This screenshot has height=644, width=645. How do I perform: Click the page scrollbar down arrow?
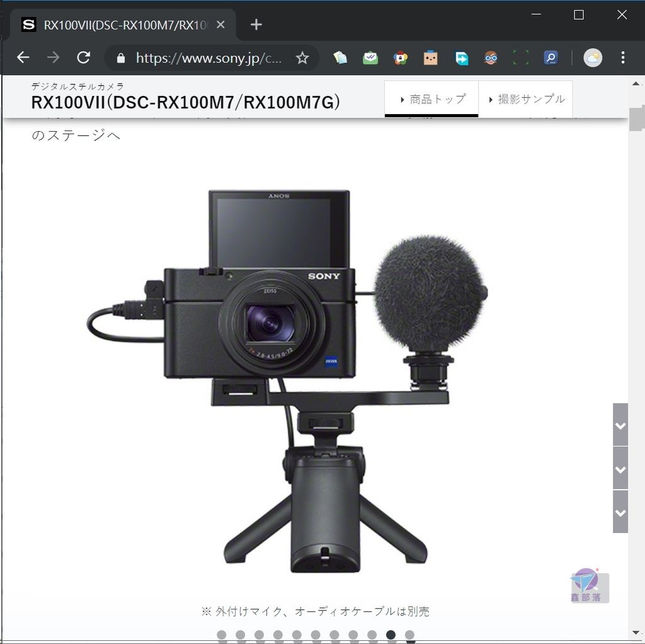(636, 633)
